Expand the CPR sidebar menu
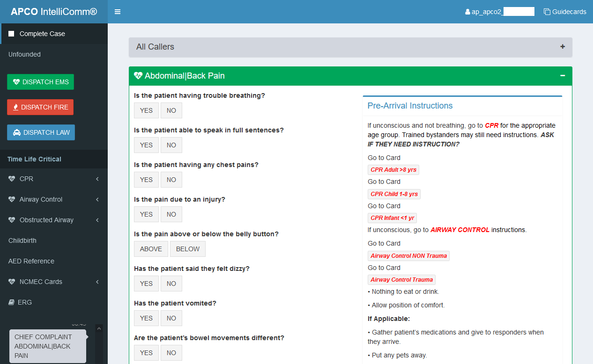 [54, 179]
